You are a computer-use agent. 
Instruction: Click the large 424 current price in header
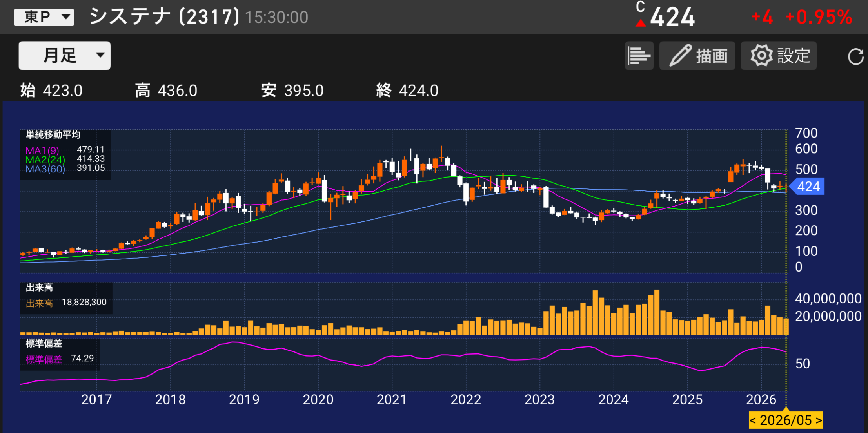pos(672,18)
